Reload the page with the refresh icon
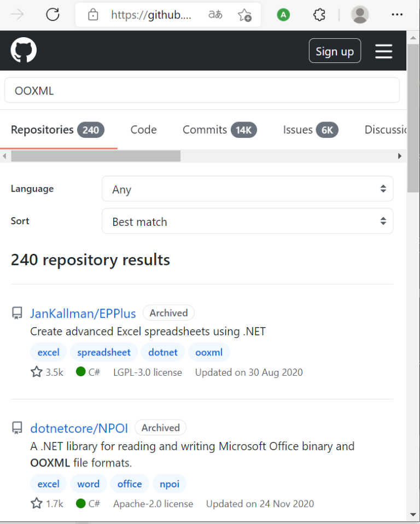 (52, 14)
